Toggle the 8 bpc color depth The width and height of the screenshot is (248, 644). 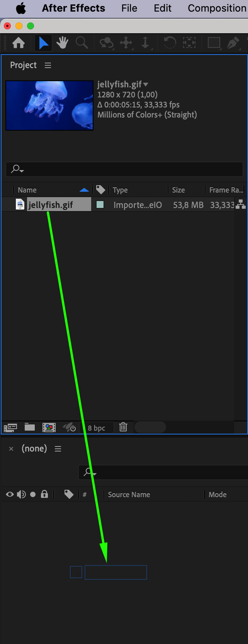(x=97, y=428)
